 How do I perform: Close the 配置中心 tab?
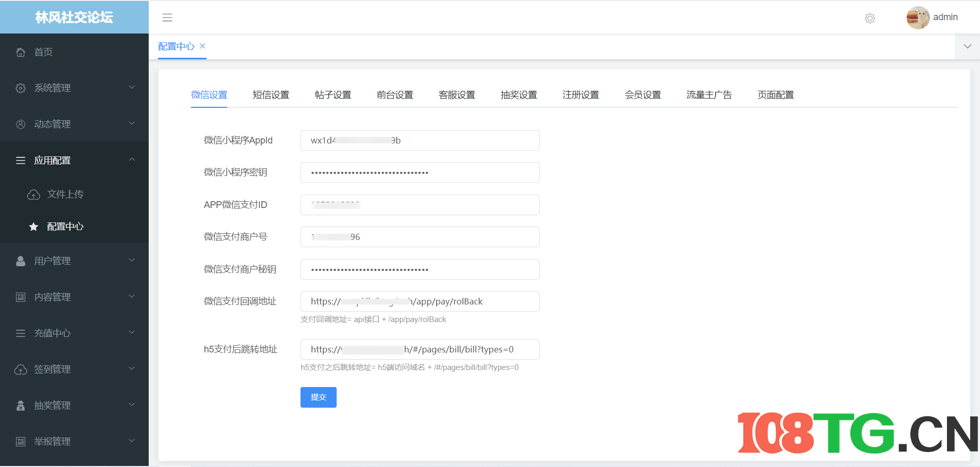(202, 46)
